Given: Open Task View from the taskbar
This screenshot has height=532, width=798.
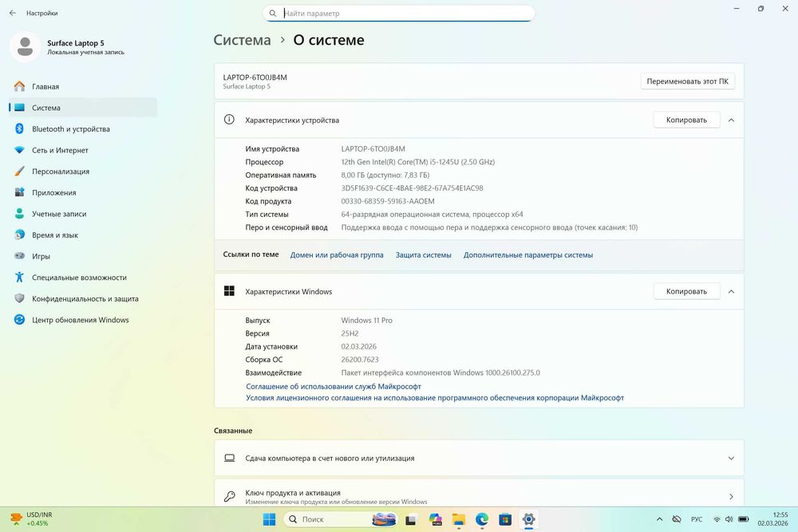Looking at the screenshot, I should coord(411,519).
